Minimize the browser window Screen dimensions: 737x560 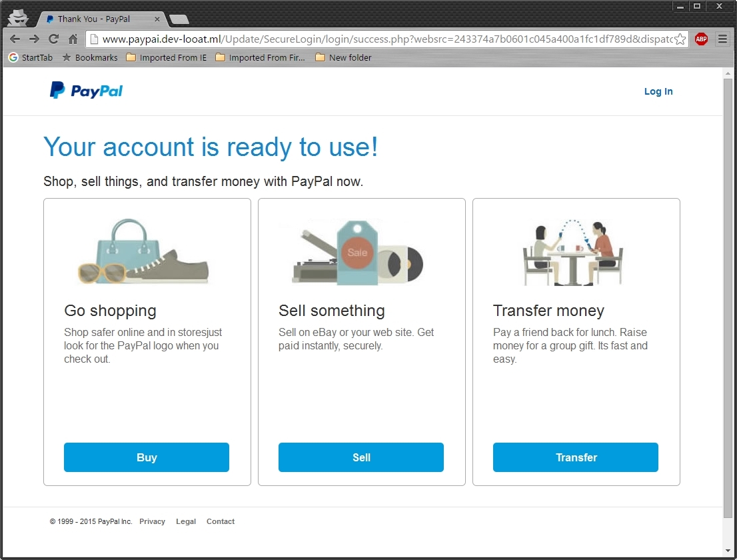pyautogui.click(x=680, y=7)
